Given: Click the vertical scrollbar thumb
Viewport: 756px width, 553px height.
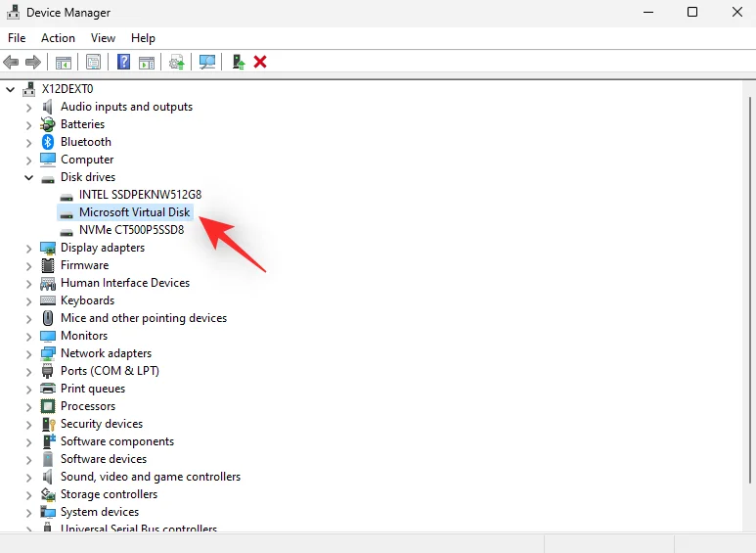Looking at the screenshot, I should [750, 290].
